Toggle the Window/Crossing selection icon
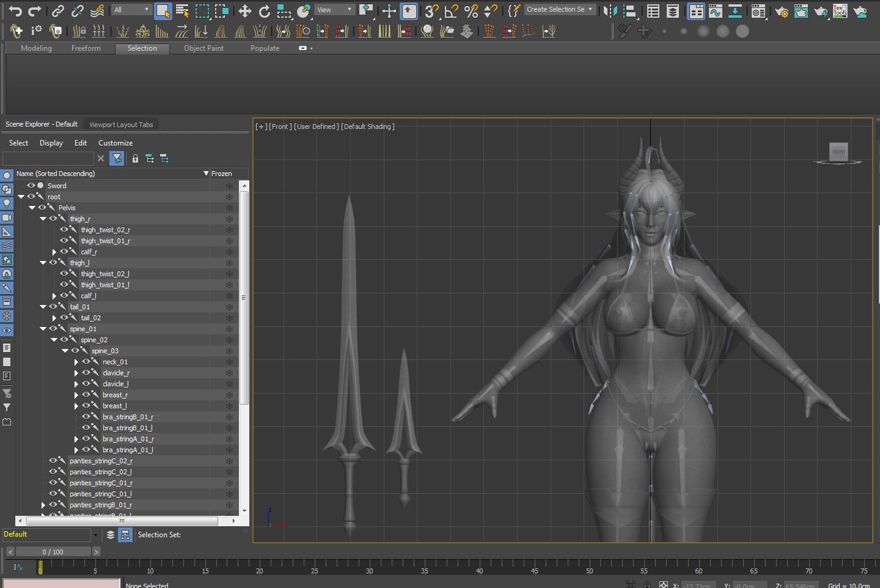Viewport: 880px width, 588px height. point(222,10)
